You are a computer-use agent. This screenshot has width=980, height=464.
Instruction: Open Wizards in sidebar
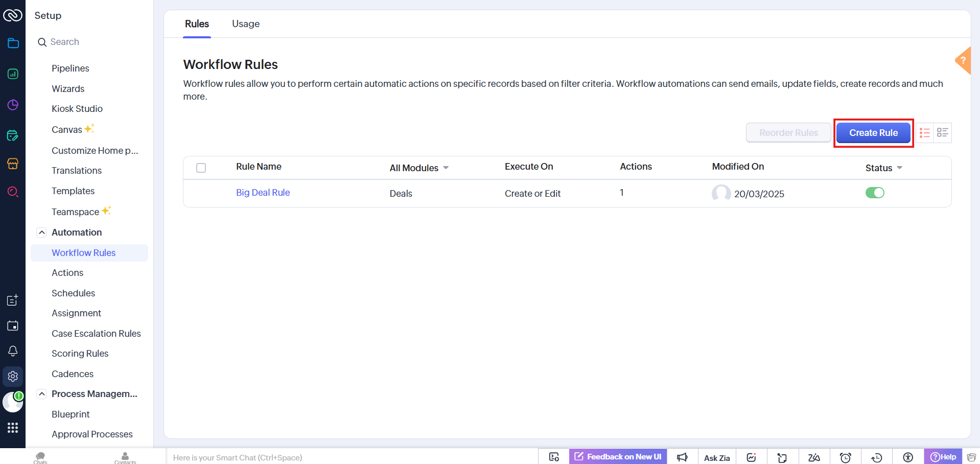tap(68, 89)
